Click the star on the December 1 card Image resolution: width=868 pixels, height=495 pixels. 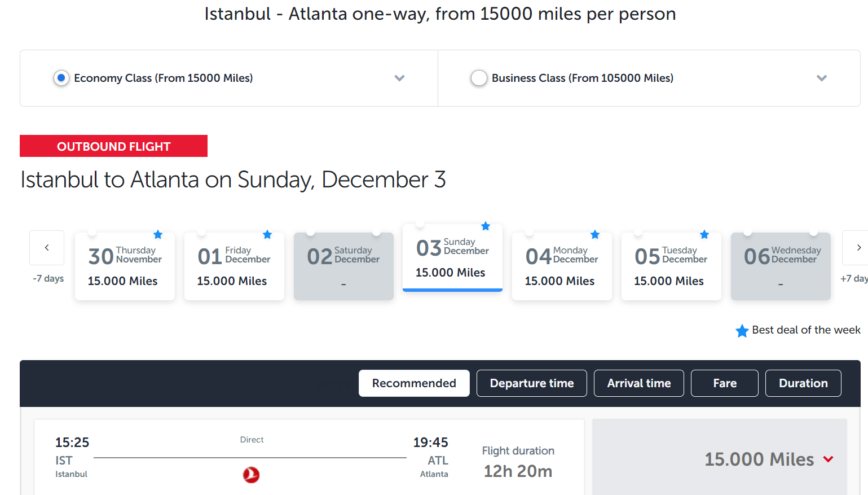click(x=267, y=235)
